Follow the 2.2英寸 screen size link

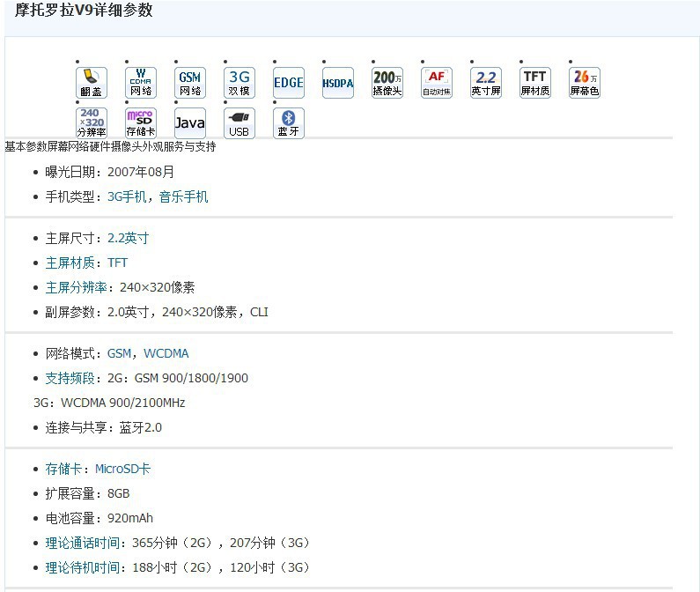point(129,238)
